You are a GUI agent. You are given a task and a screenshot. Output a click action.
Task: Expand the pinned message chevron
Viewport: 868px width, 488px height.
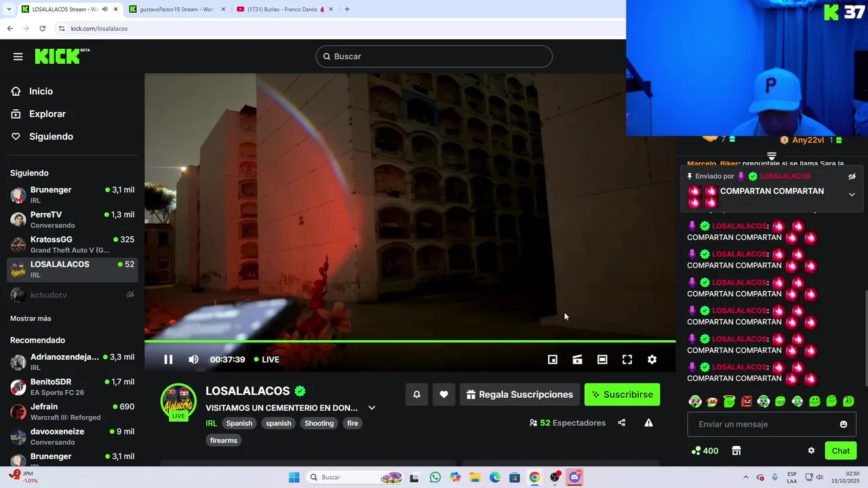pos(852,195)
